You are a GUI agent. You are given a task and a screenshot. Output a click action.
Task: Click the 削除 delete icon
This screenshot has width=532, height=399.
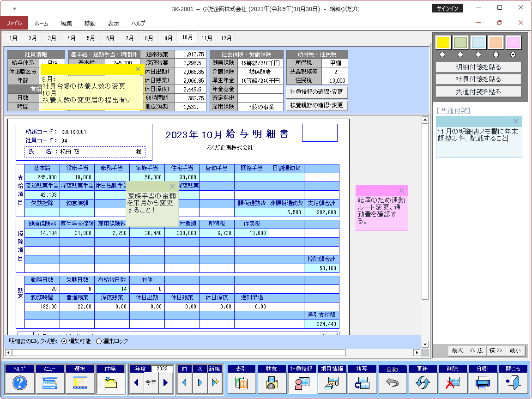pos(453,383)
